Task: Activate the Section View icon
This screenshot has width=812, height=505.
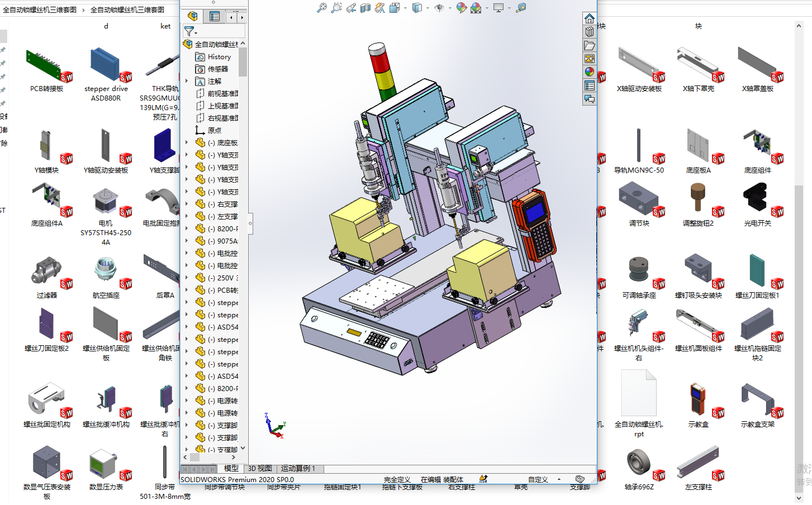Action: pos(365,8)
